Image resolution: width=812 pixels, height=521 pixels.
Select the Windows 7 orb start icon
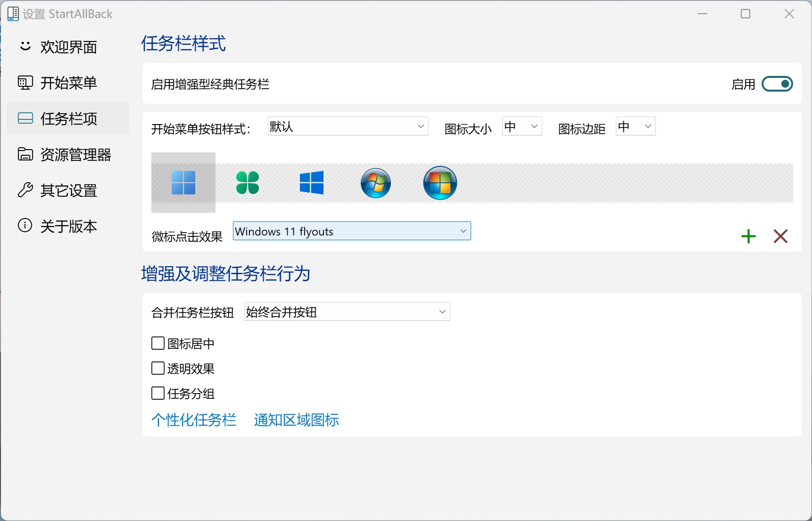pyautogui.click(x=376, y=183)
